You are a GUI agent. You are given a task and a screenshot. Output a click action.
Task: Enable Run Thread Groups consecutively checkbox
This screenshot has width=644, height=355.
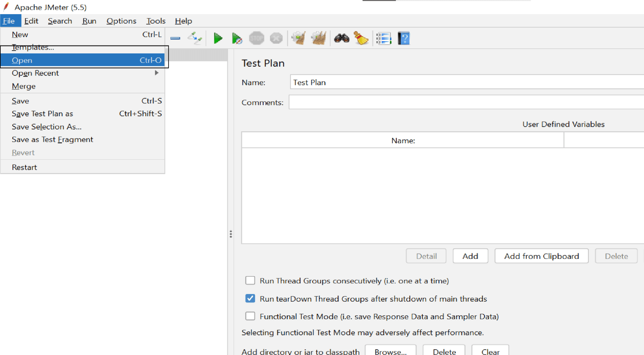tap(250, 280)
